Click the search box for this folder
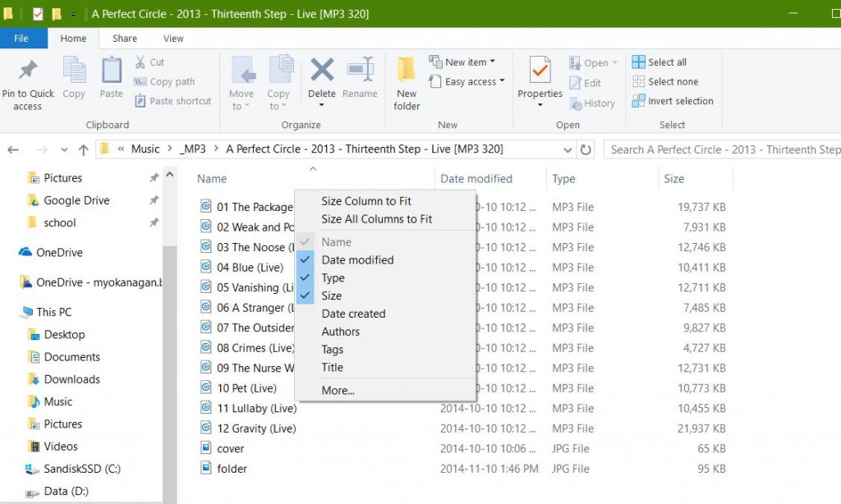Screen dimensions: 841x504 click(723, 149)
